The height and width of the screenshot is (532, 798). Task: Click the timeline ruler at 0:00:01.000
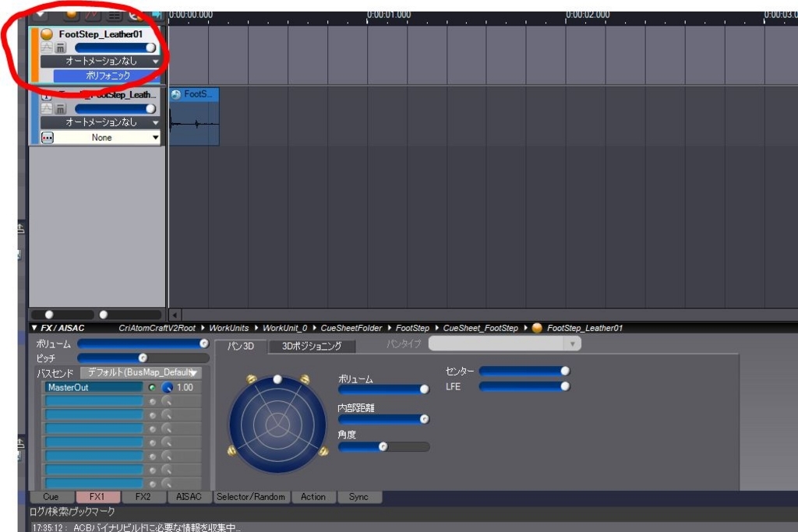(x=388, y=16)
